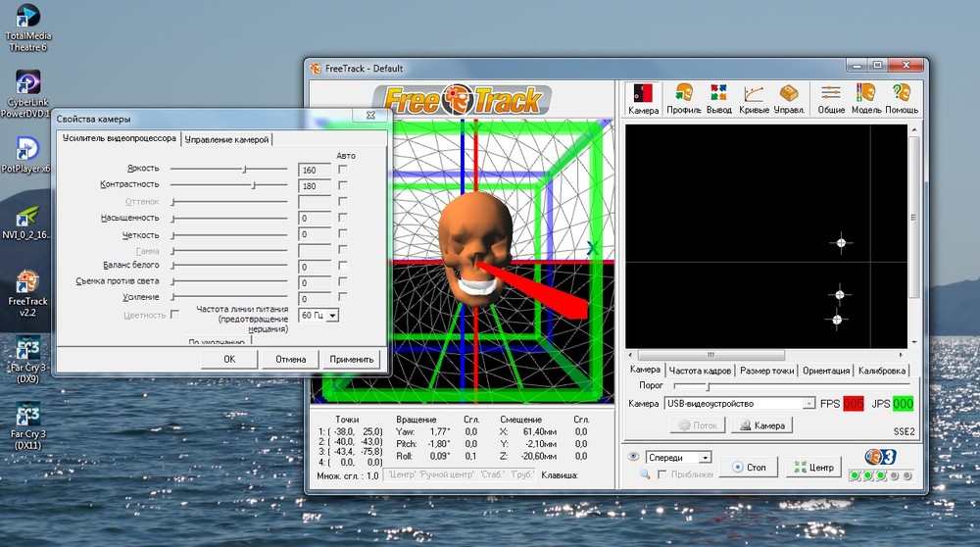
Task: Click the Применить button
Action: pos(351,360)
